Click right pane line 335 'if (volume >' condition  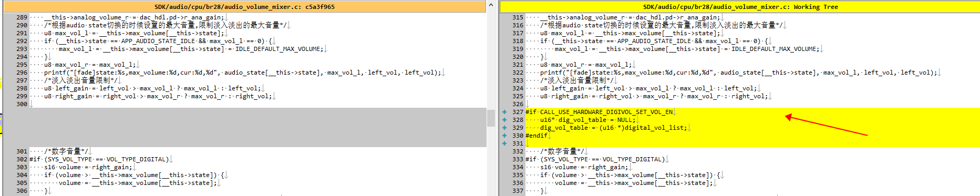(x=630, y=175)
